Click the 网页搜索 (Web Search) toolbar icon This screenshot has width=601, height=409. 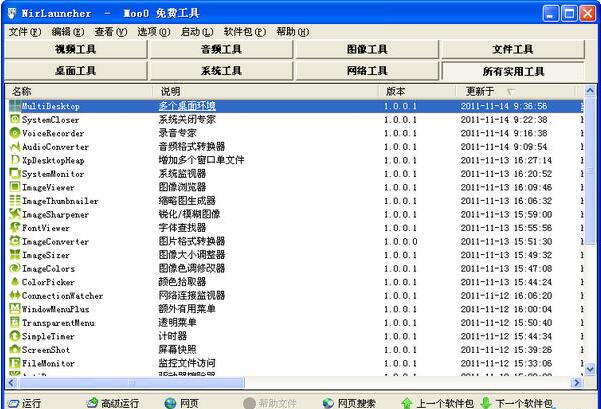pyautogui.click(x=328, y=402)
